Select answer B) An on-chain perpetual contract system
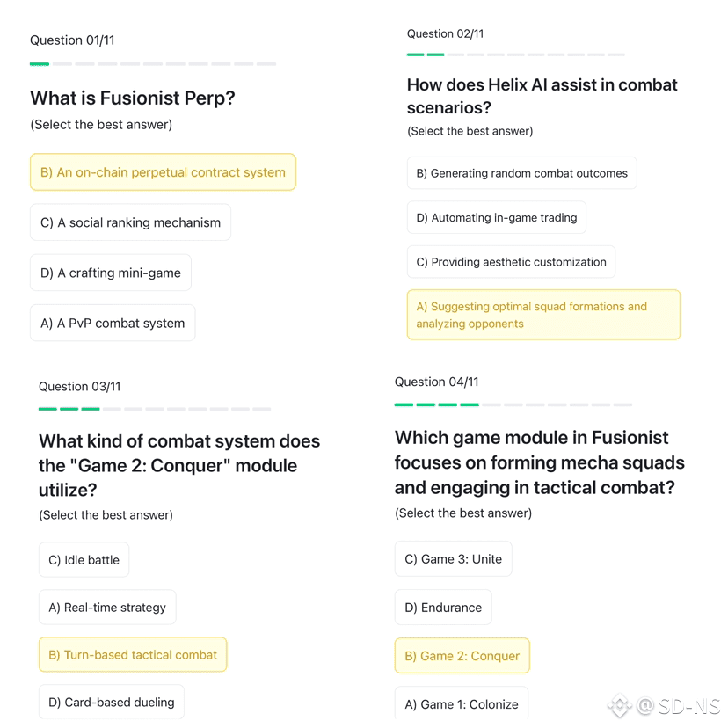The width and height of the screenshot is (728, 728). click(x=163, y=172)
